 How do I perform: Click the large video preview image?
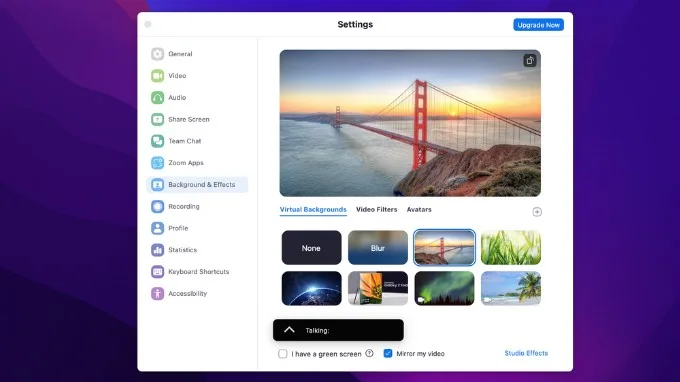[410, 123]
